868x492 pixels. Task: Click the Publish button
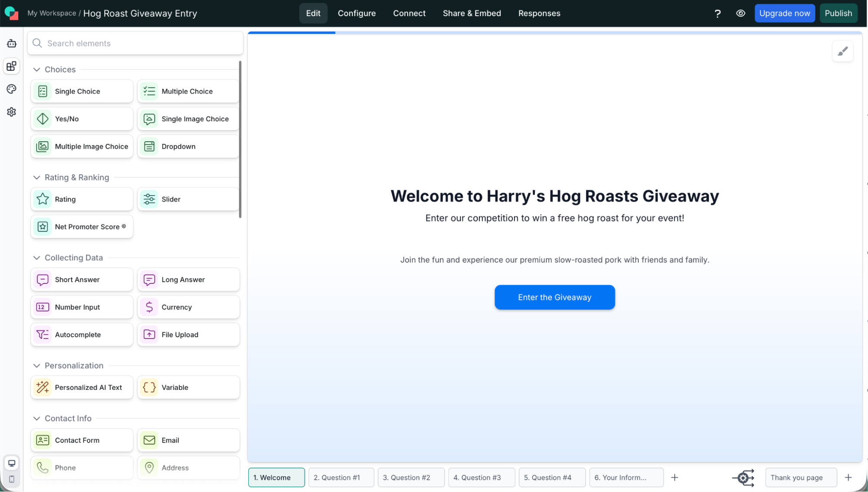tap(838, 13)
